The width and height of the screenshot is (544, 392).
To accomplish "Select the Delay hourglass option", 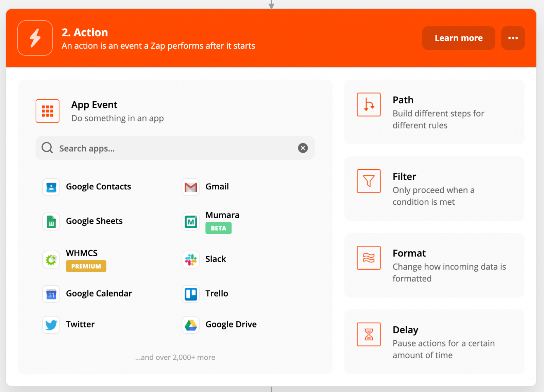I will click(x=369, y=334).
